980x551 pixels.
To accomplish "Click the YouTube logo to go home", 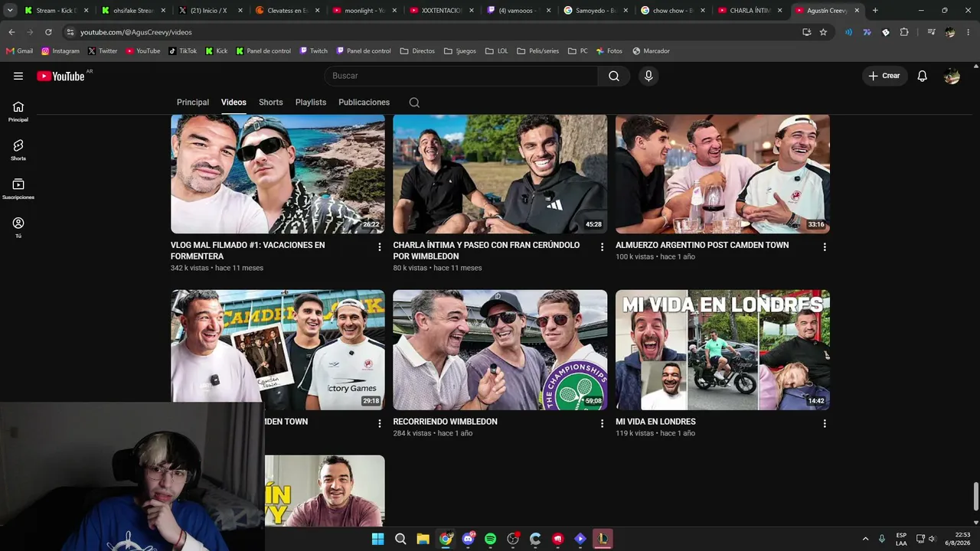I will click(x=60, y=76).
